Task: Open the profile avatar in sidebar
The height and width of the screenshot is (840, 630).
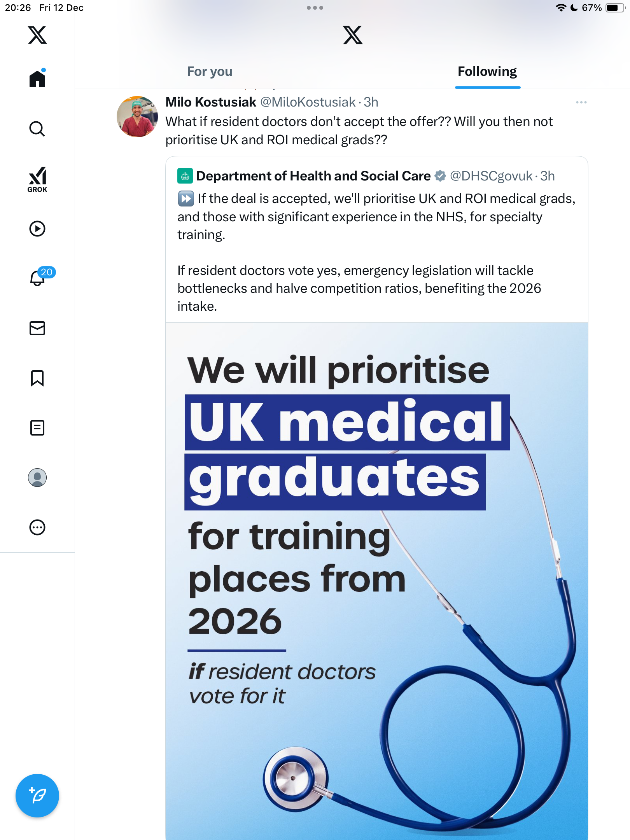Action: point(37,478)
